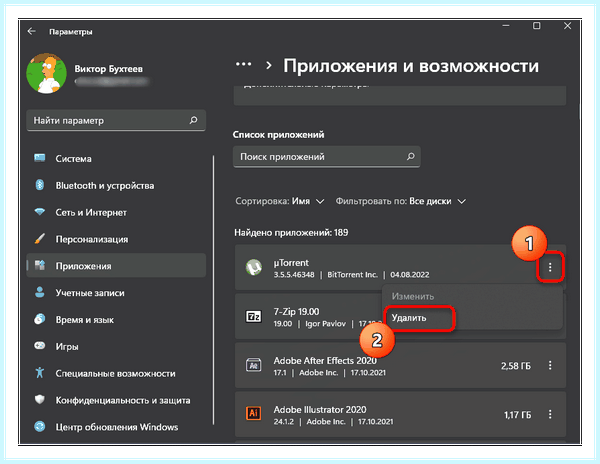Image resolution: width=600 pixels, height=464 pixels.
Task: Open the Фильтровать по: Все диски dropdown
Action: point(401,201)
